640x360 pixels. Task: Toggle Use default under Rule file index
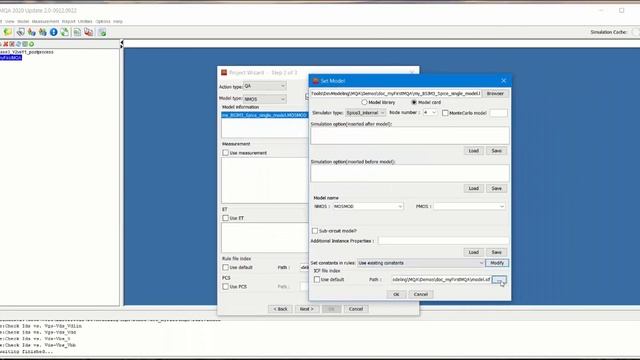coord(225,267)
